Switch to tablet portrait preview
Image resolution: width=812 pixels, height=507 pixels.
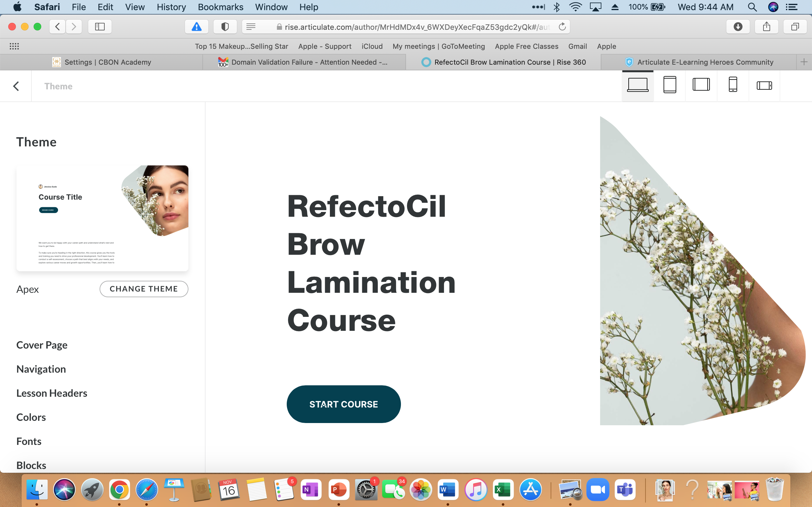(669, 85)
